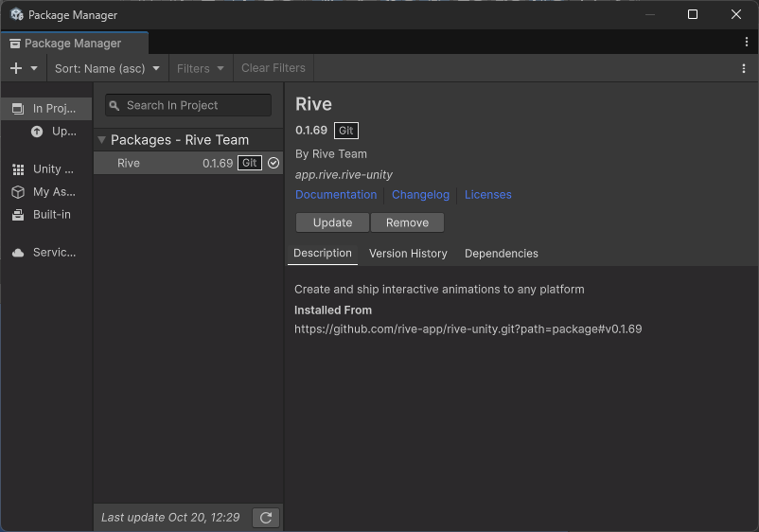The image size is (759, 532).
Task: Select the In Project sidebar item
Action: [46, 109]
